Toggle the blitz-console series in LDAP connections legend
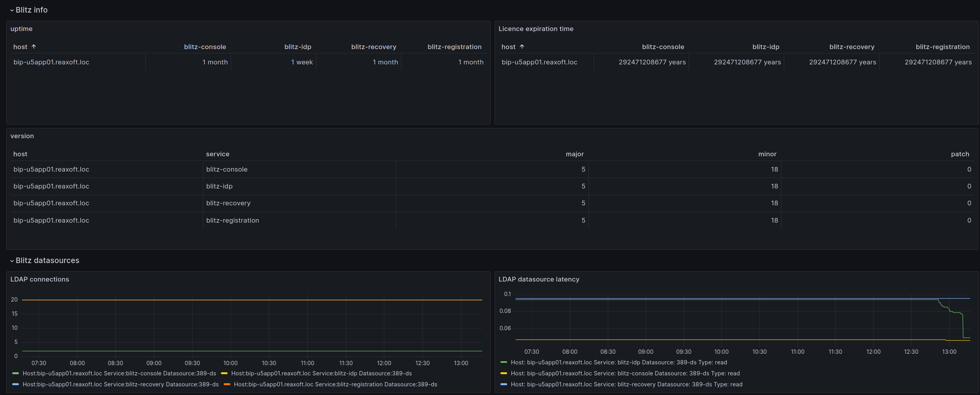The image size is (980, 395). pyautogui.click(x=118, y=373)
